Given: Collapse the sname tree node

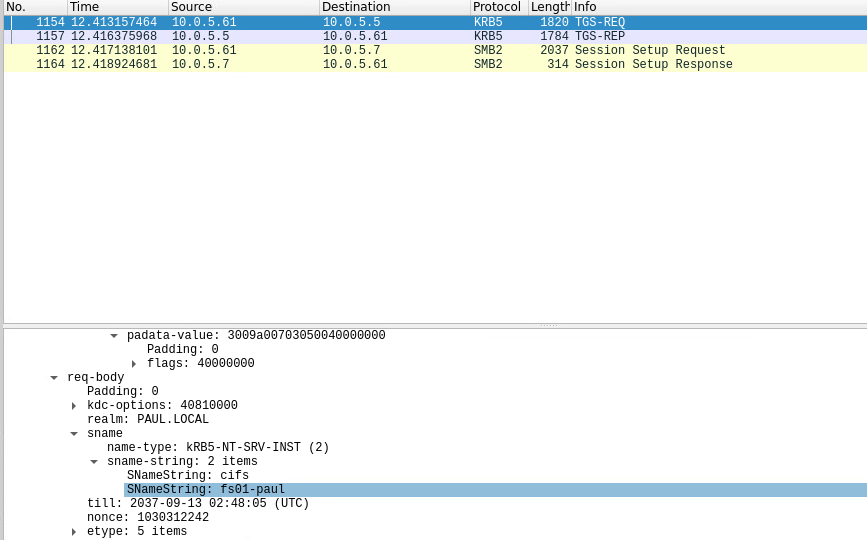Looking at the screenshot, I should tap(74, 434).
